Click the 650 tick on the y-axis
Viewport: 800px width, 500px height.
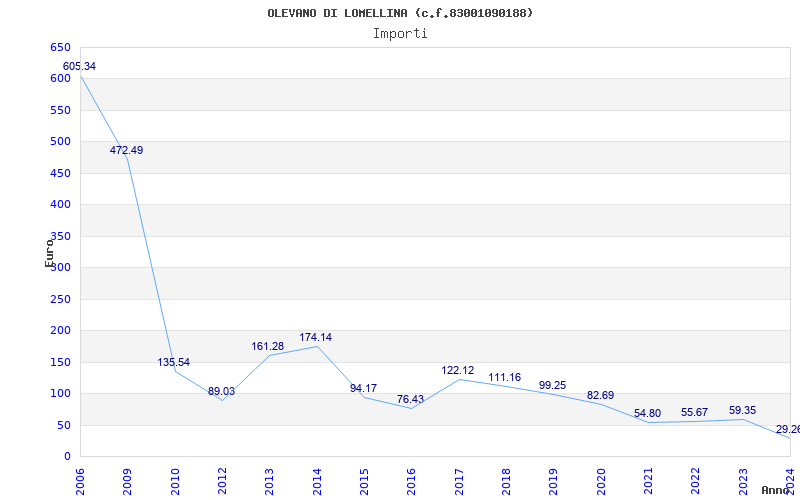pos(60,47)
